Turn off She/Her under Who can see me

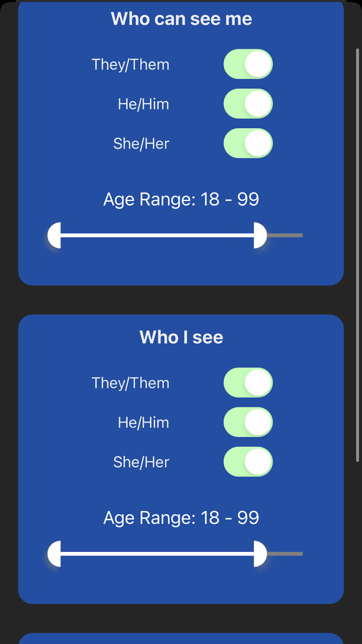click(x=248, y=143)
